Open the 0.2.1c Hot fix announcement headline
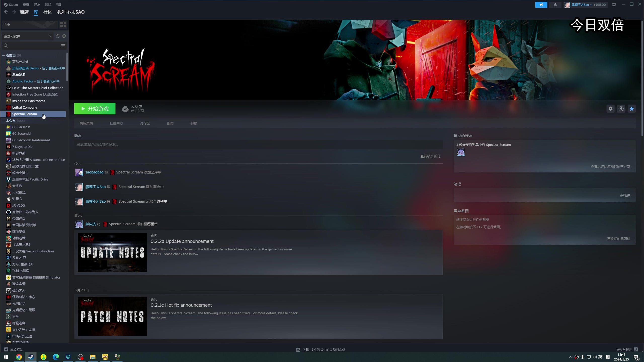This screenshot has width=644, height=362. click(181, 305)
